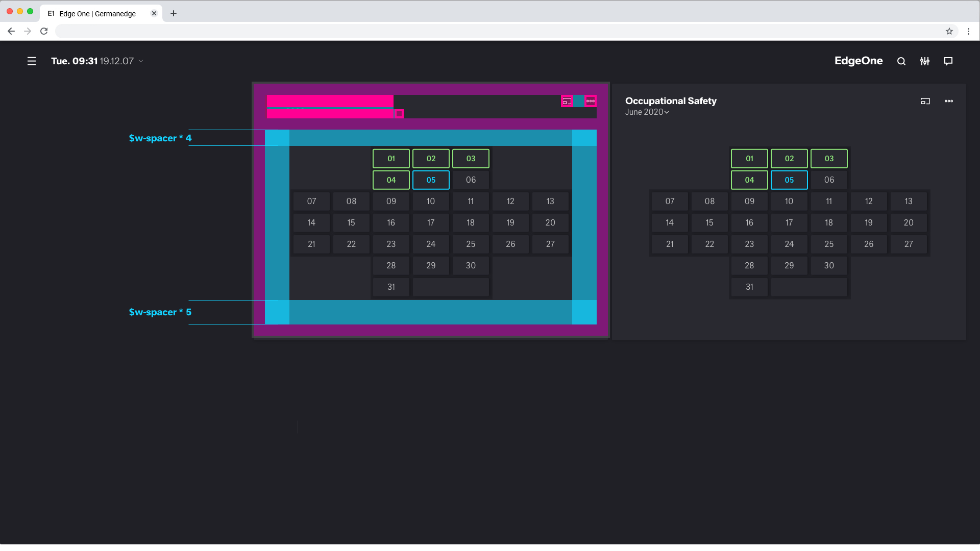Expand the date time dropdown chevron
Image resolution: width=980 pixels, height=551 pixels.
point(141,61)
